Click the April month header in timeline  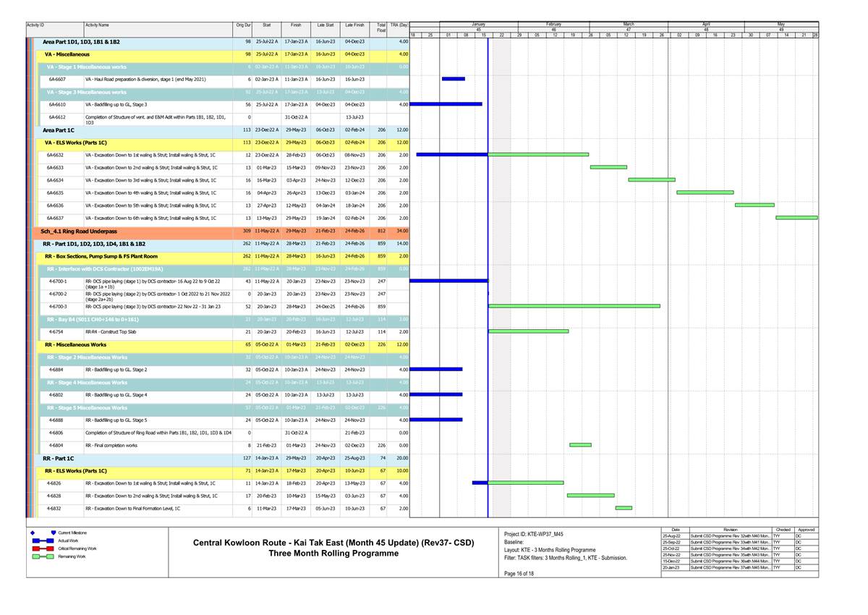click(706, 24)
